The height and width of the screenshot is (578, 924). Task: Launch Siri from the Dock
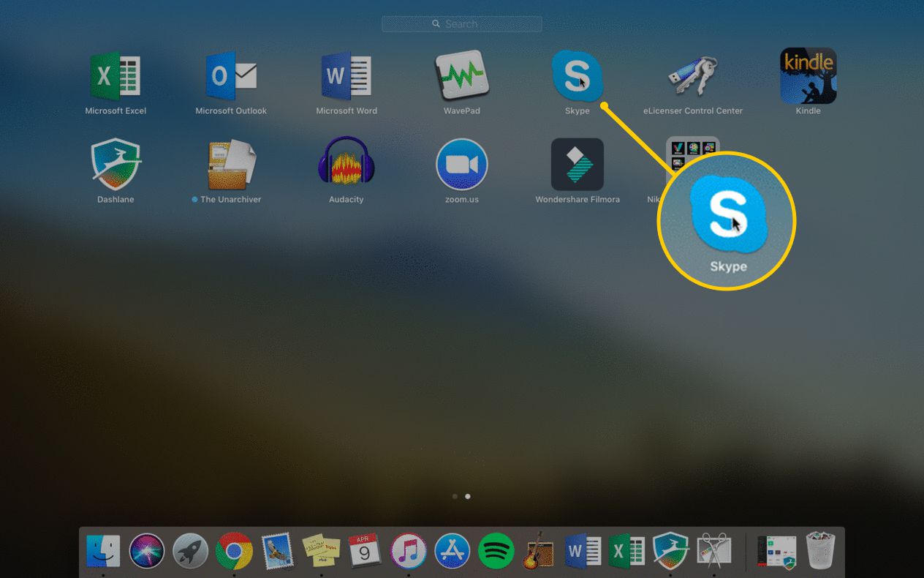pos(146,551)
